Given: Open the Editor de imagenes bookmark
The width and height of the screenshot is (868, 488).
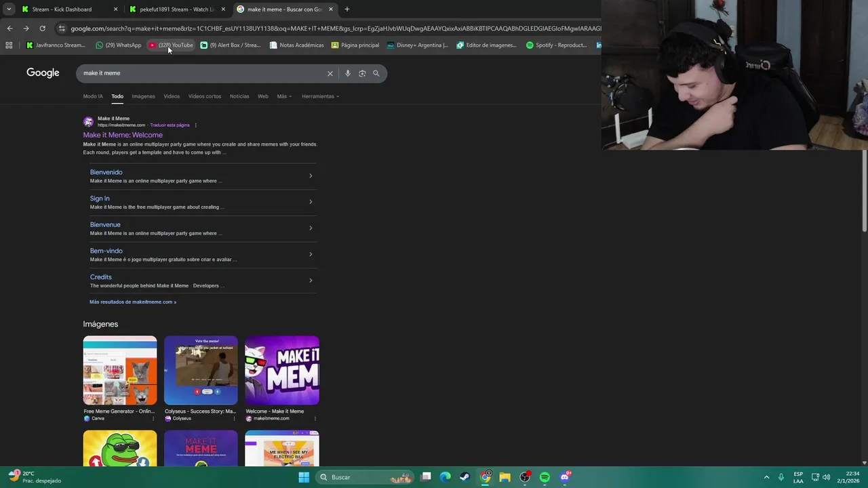Looking at the screenshot, I should point(486,45).
